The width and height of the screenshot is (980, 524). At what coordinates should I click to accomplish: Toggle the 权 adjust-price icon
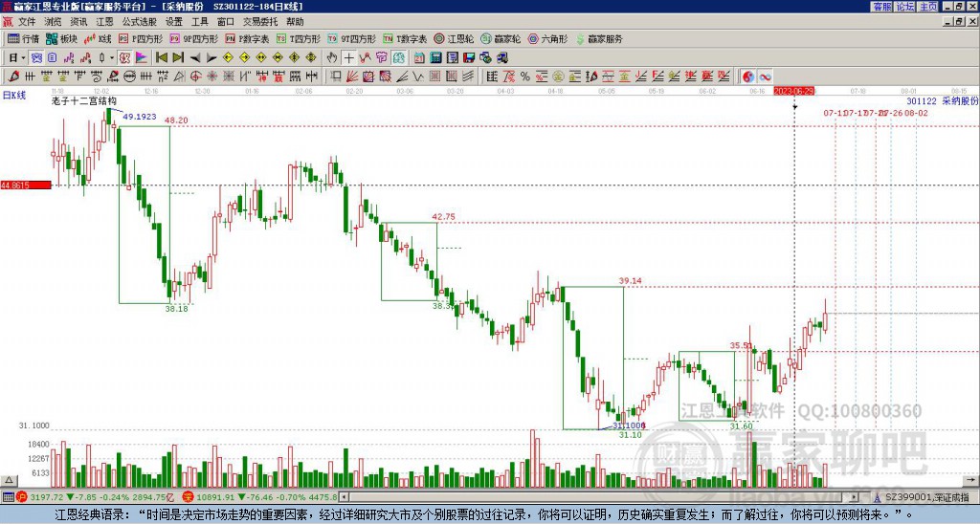tap(124, 58)
